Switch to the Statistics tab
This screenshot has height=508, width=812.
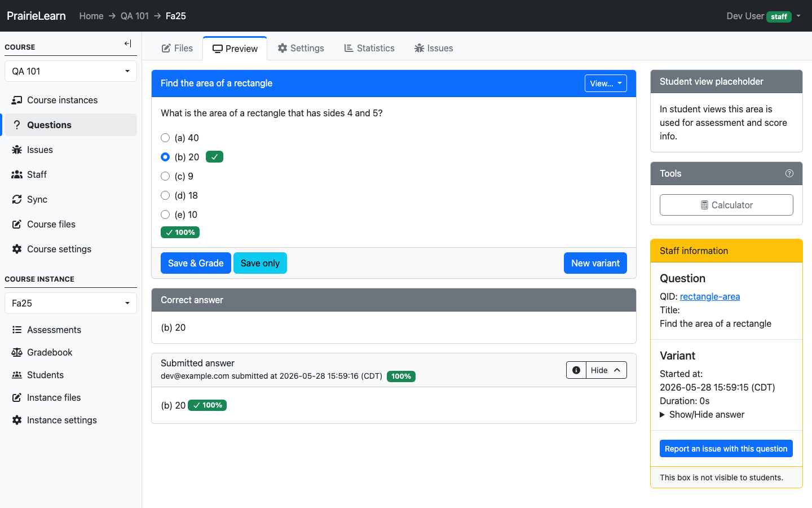pyautogui.click(x=369, y=49)
